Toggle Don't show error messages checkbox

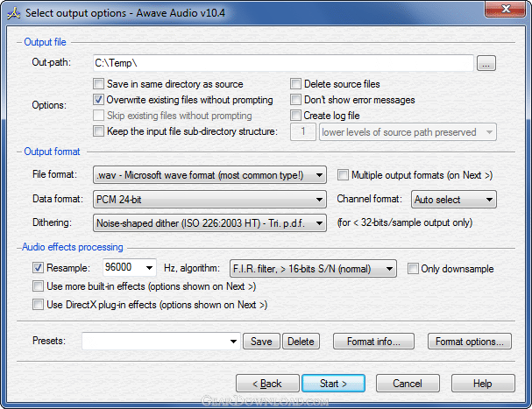(295, 100)
